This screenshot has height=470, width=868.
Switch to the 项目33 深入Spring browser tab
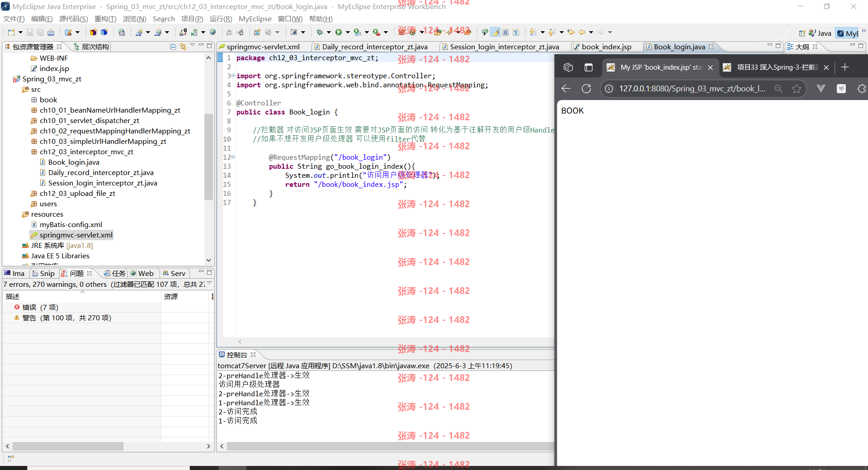[x=776, y=67]
